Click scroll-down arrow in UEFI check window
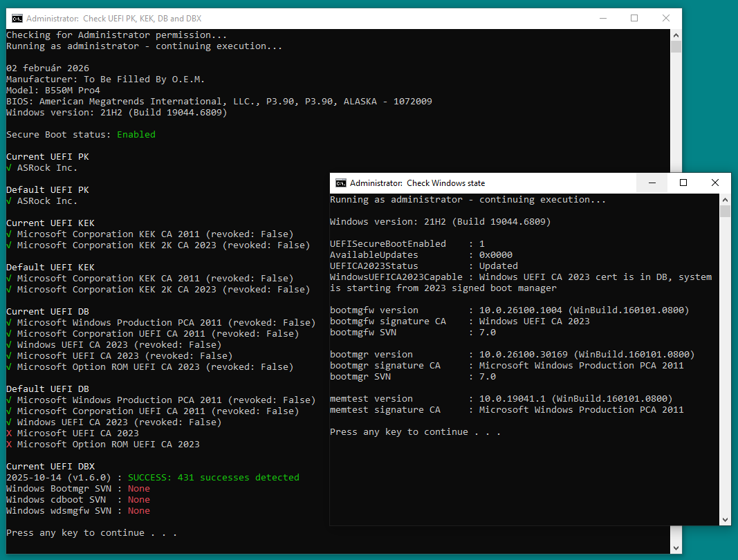This screenshot has width=738, height=560. tap(676, 548)
